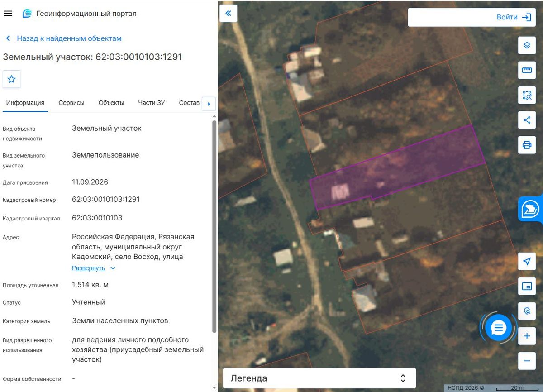Expand the Легенда panel
The height and width of the screenshot is (392, 543).
click(x=319, y=378)
